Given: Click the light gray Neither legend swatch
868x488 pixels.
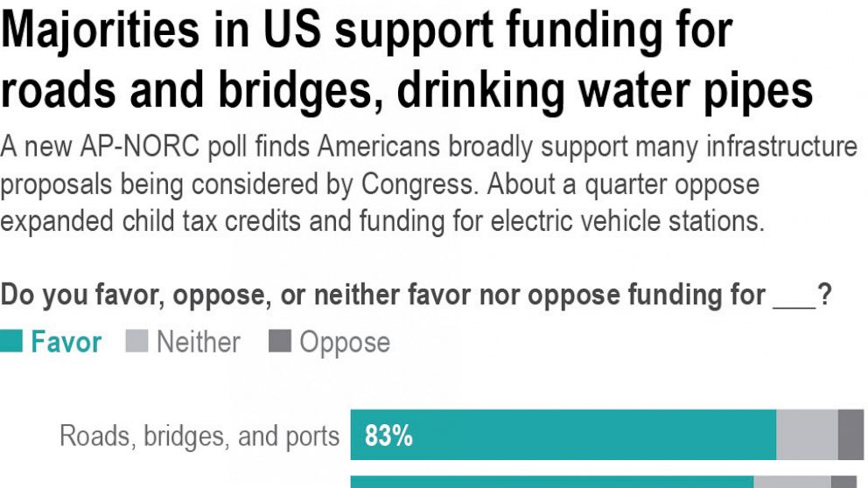Looking at the screenshot, I should (x=136, y=342).
